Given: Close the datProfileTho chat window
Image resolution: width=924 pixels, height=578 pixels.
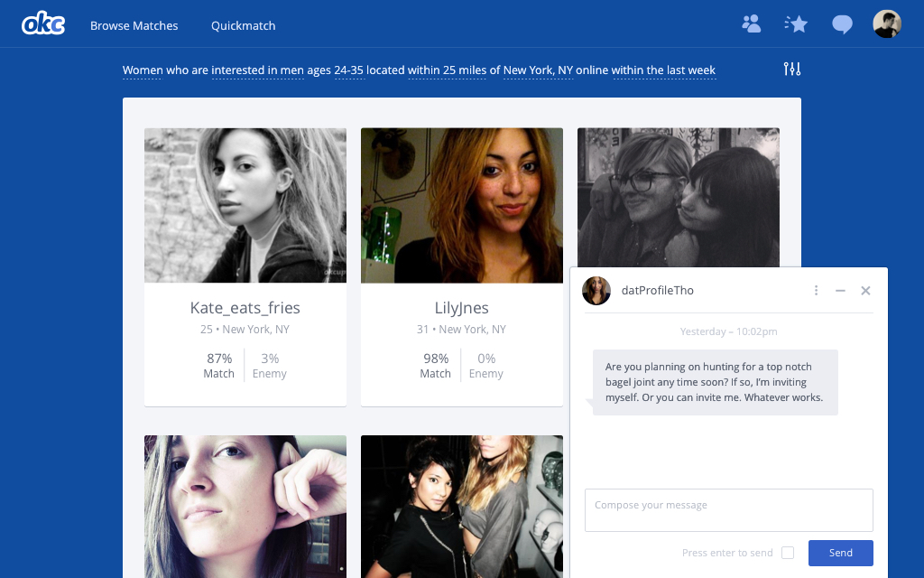Looking at the screenshot, I should coord(865,290).
